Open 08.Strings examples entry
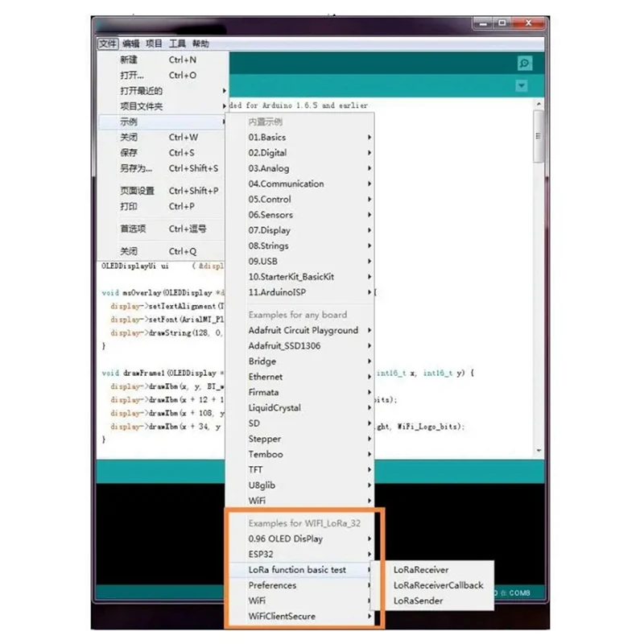The image size is (644, 644). click(300, 246)
